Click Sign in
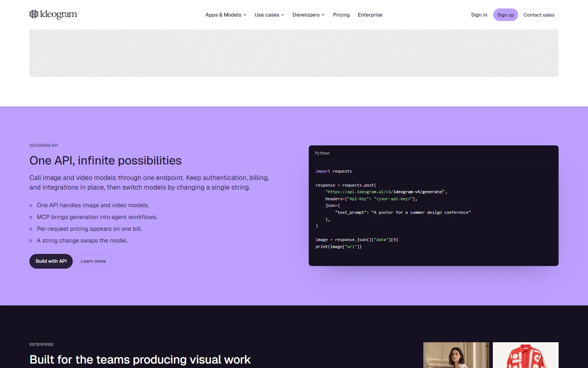The height and width of the screenshot is (368, 588). click(479, 15)
